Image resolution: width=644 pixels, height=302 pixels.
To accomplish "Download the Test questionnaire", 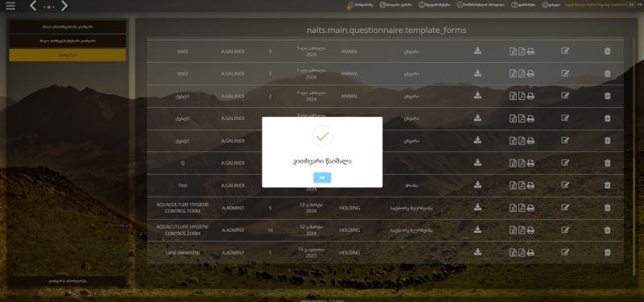I will coord(477,185).
